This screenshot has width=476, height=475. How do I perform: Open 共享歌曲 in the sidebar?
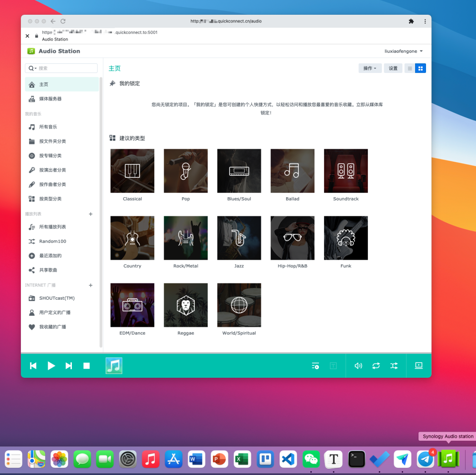point(61,270)
